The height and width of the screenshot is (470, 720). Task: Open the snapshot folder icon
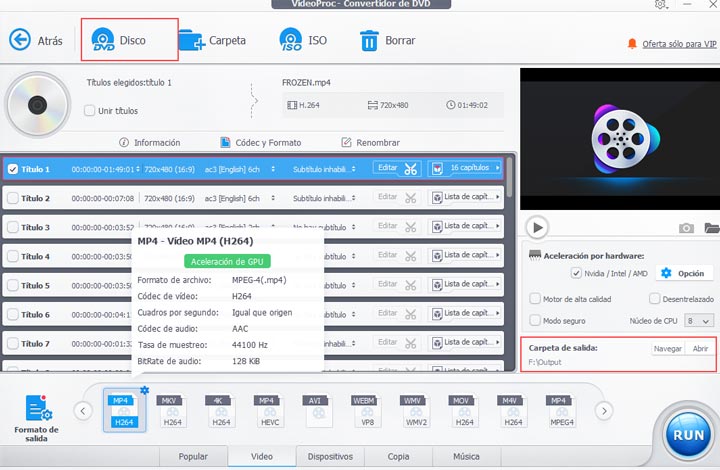point(712,228)
